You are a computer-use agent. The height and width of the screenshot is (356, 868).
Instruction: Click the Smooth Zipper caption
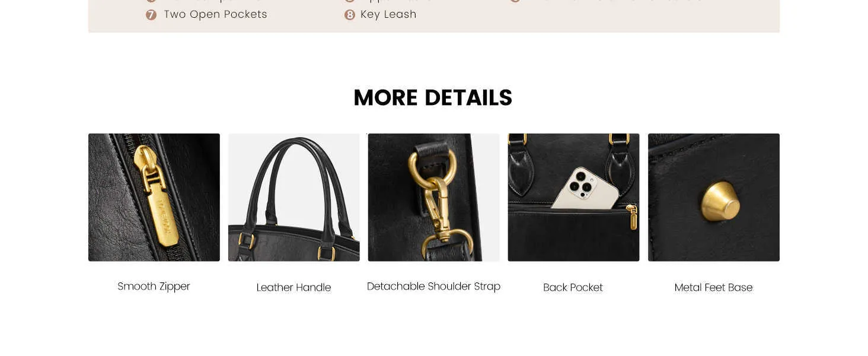click(x=154, y=287)
